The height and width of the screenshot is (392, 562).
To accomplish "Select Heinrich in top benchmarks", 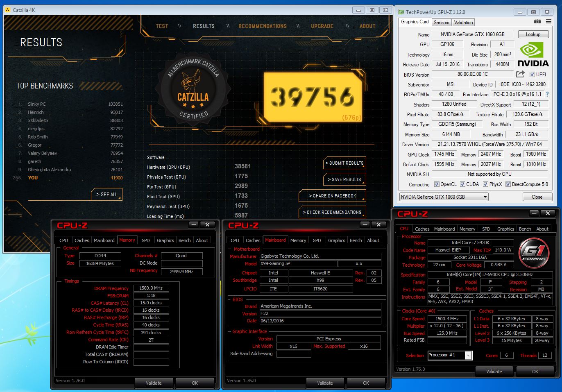I will [70, 112].
